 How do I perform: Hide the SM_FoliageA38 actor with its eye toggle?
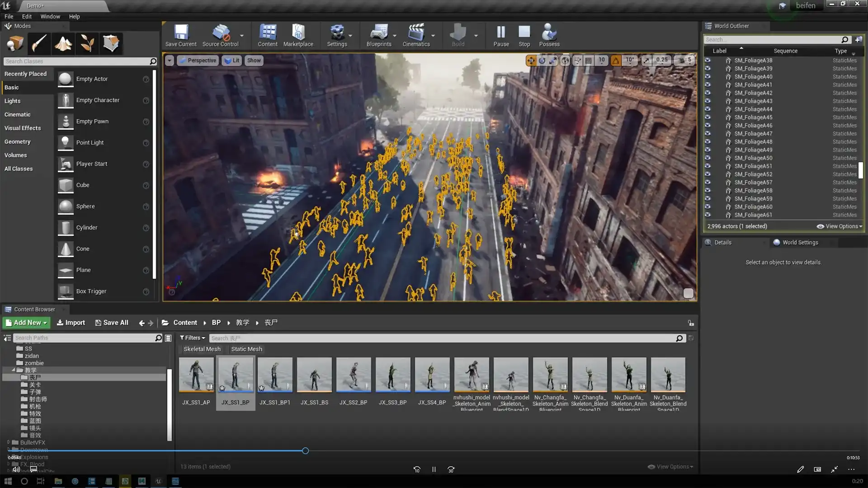click(x=708, y=60)
